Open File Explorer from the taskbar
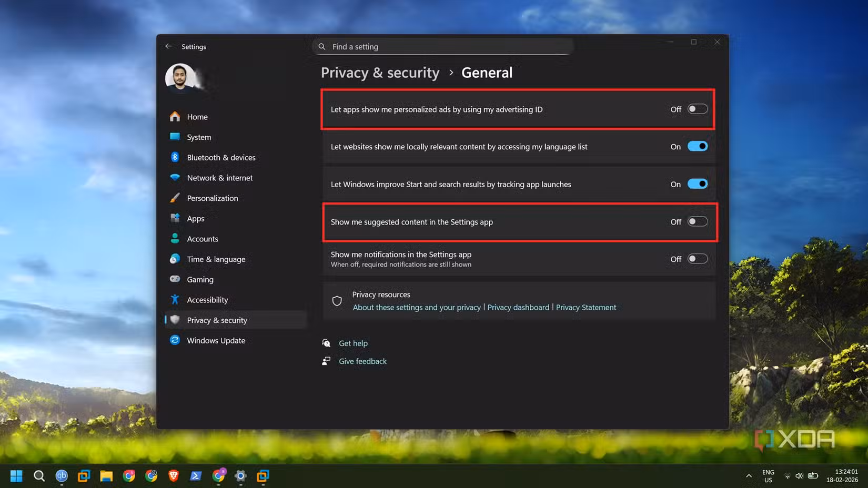The image size is (868, 488). [x=106, y=476]
